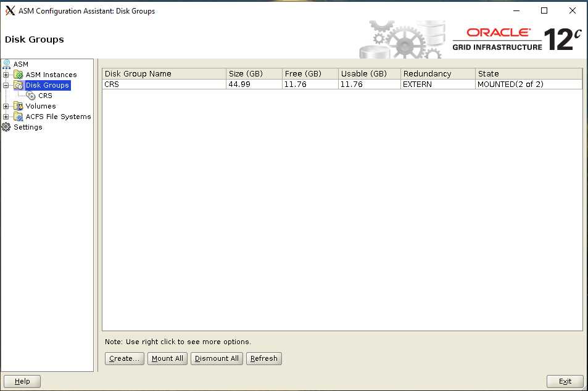This screenshot has height=391, width=588.
Task: Click the Mount All button
Action: click(167, 358)
